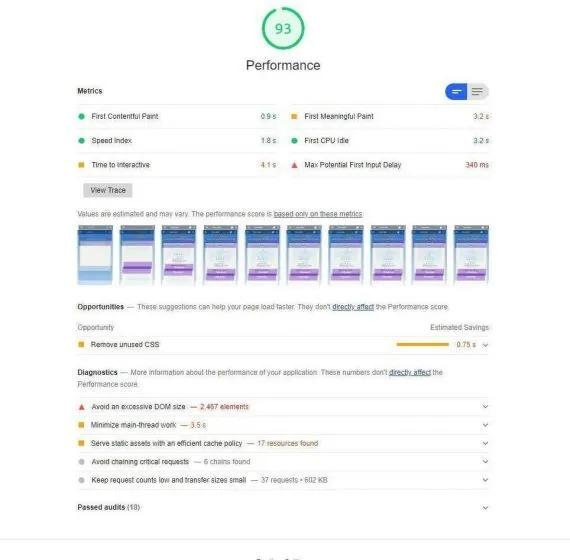Click the Max Potential First Input Delay label
This screenshot has height=560, width=570.
click(353, 165)
